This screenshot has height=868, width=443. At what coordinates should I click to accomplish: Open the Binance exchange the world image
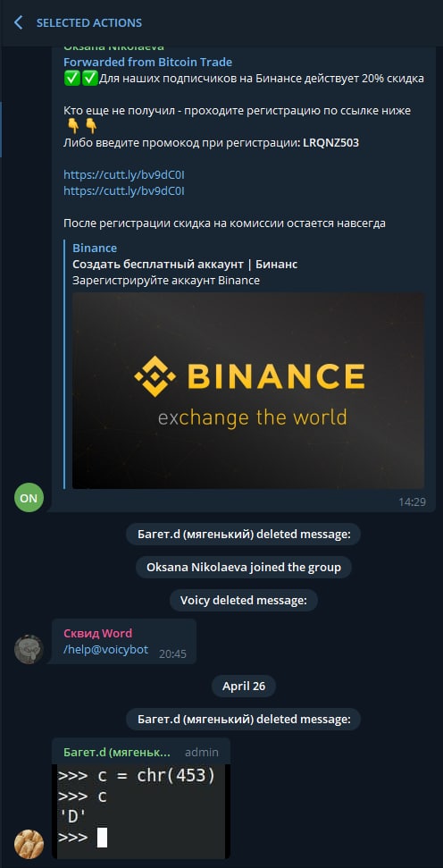tap(248, 391)
